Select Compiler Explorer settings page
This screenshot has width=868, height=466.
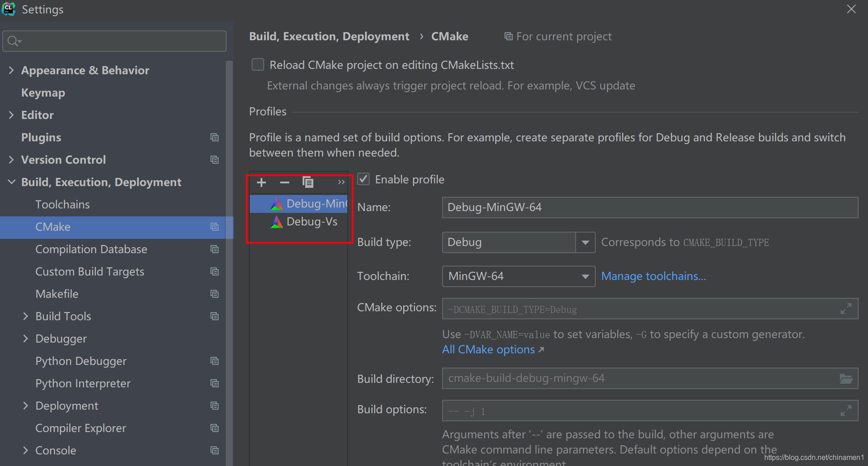[80, 428]
